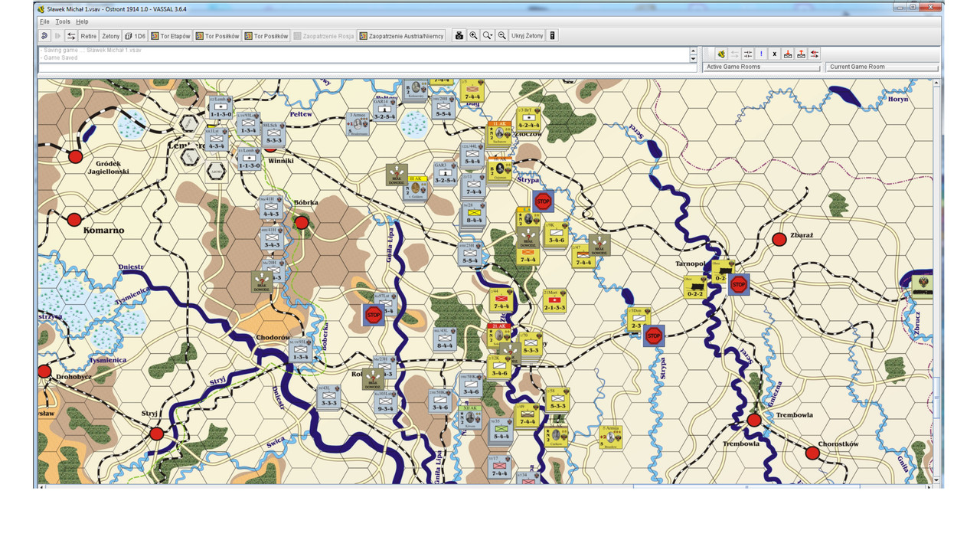Image resolution: width=980 pixels, height=550 pixels.
Task: Open the zoom level selector icon
Action: click(487, 36)
